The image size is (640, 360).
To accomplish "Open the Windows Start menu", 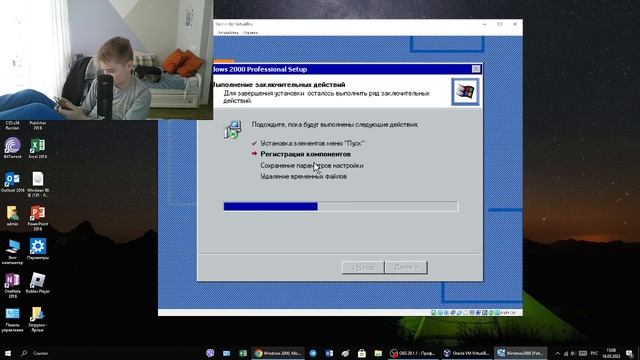I will (7, 353).
